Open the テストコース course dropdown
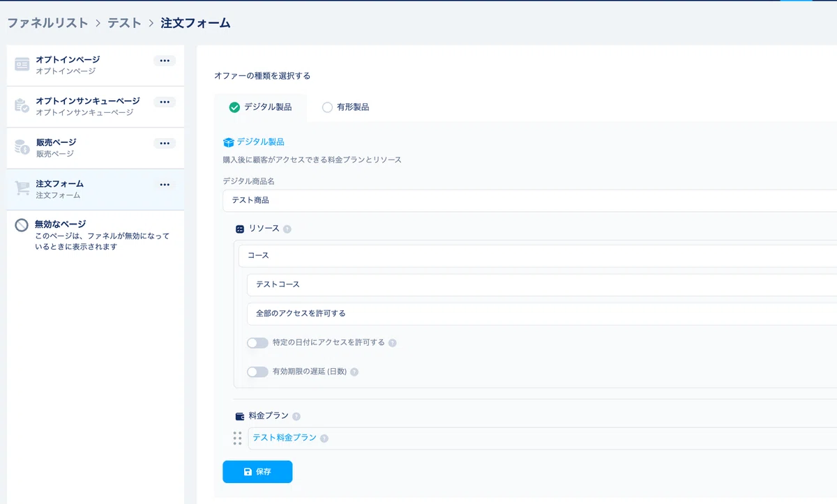 click(542, 284)
